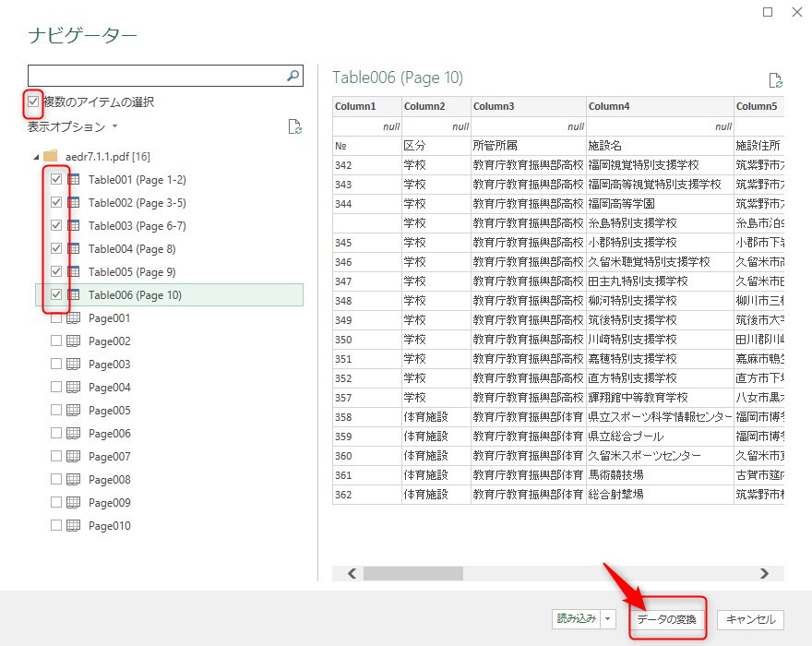Click the refresh icon beside display options

click(x=294, y=126)
